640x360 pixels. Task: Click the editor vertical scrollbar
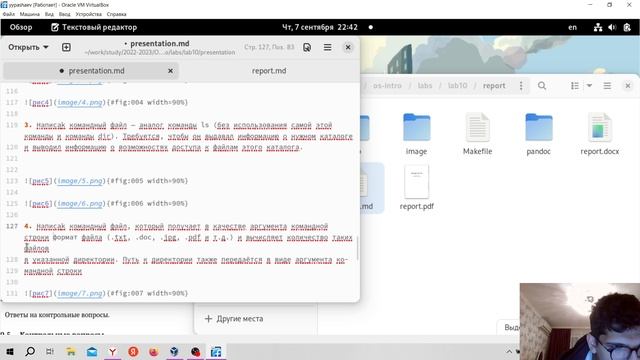[x=358, y=248]
